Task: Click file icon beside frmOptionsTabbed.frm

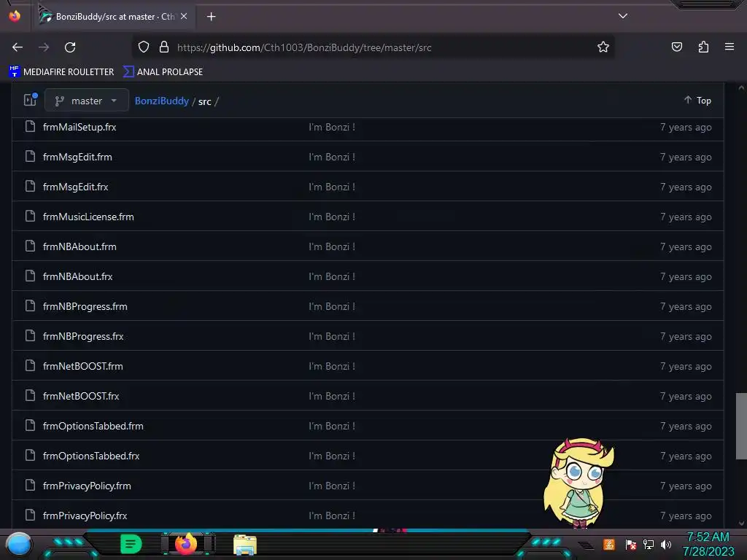Action: (x=30, y=425)
